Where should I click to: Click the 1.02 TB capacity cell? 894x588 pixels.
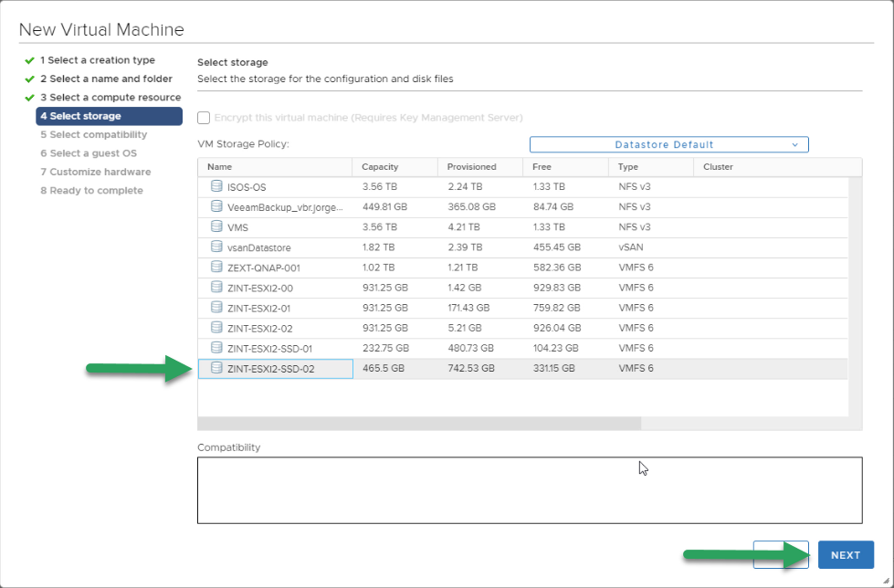tap(379, 267)
